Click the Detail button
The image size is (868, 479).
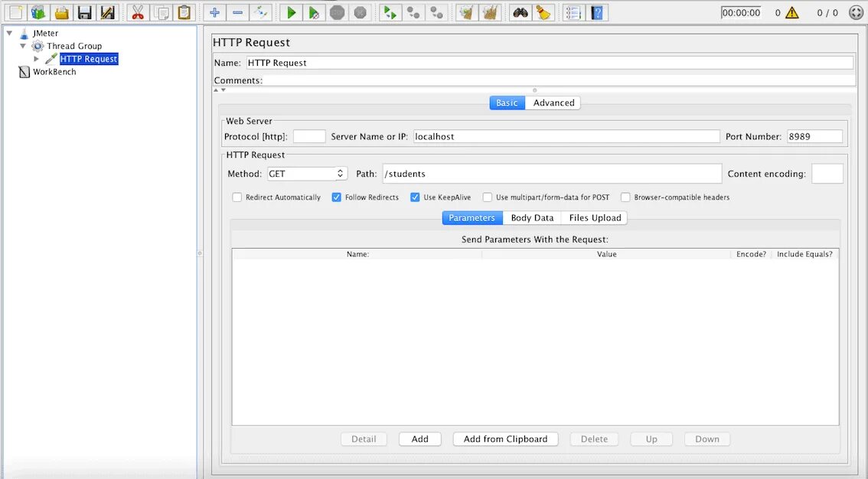(x=364, y=439)
